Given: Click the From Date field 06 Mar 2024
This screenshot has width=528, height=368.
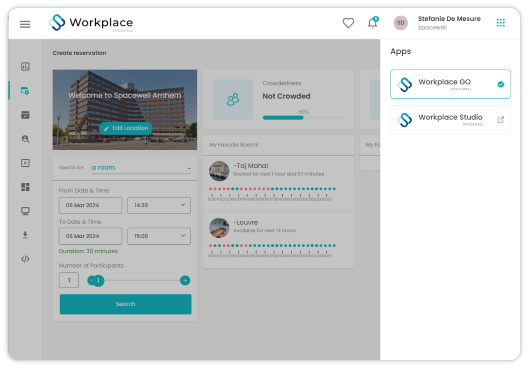Looking at the screenshot, I should coord(90,205).
